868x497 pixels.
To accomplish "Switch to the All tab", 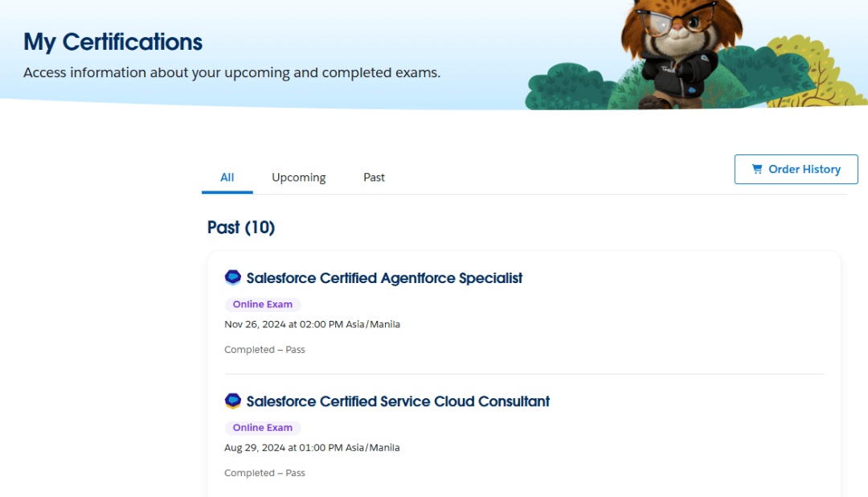I will (x=227, y=177).
